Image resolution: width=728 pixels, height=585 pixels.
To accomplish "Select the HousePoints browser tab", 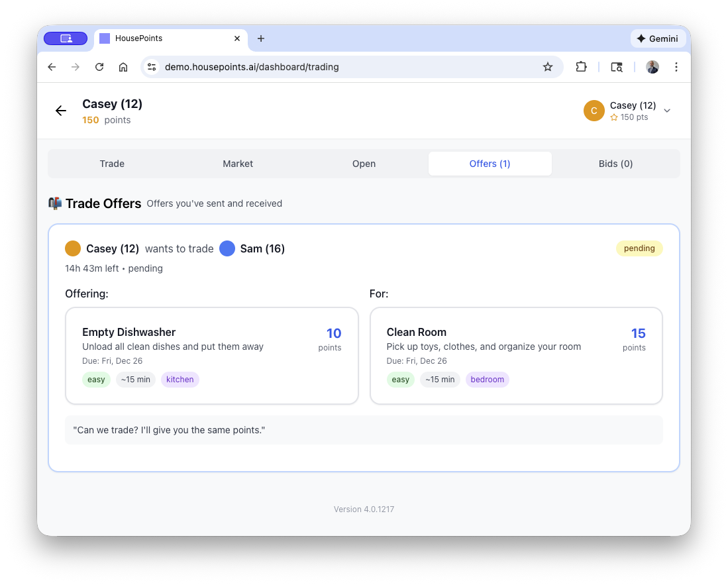I will 171,38.
